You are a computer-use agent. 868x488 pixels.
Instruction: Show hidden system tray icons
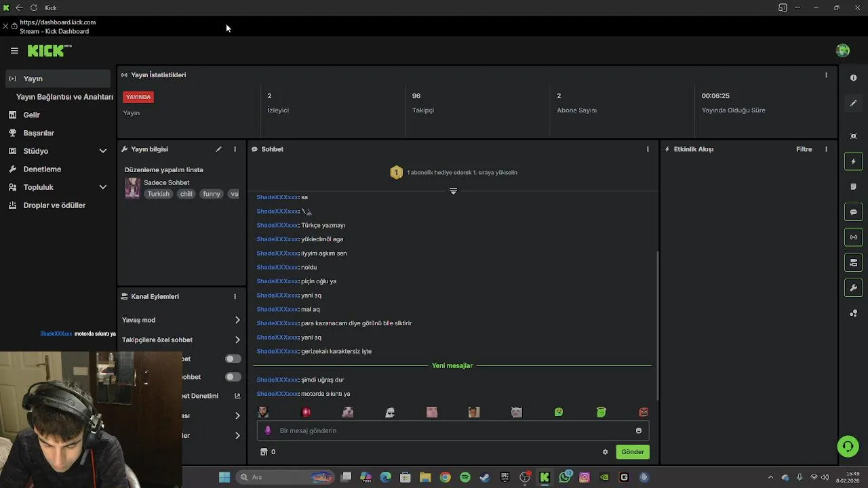pos(770,477)
